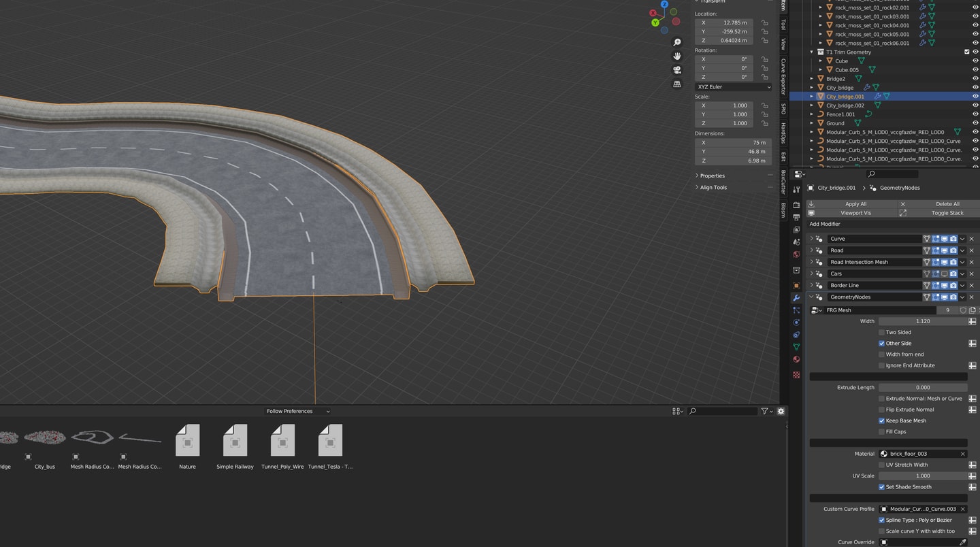
Task: Uncheck the Other Side checkbox
Action: click(x=881, y=343)
